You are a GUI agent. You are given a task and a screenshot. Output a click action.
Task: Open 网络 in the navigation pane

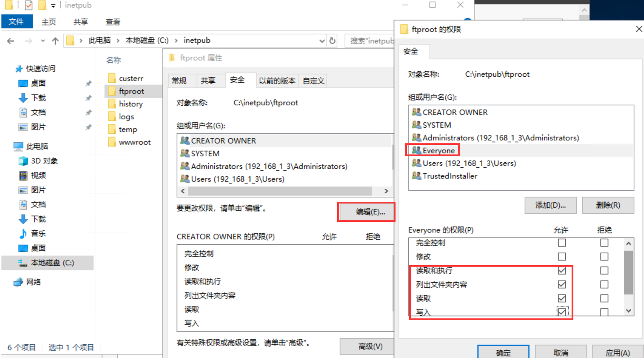[28, 282]
